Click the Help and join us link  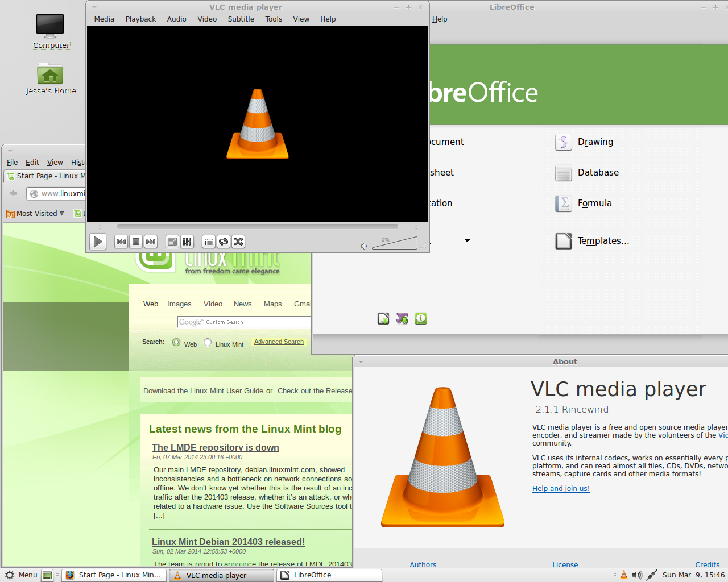(x=561, y=489)
